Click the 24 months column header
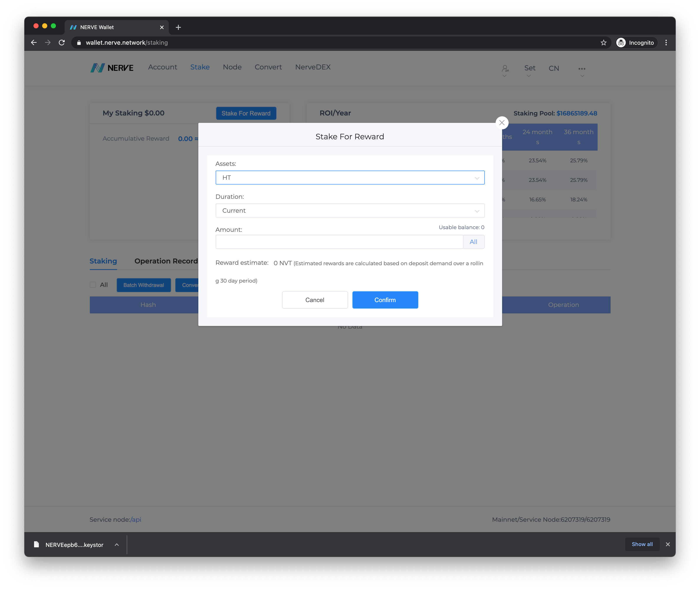 [x=537, y=137]
